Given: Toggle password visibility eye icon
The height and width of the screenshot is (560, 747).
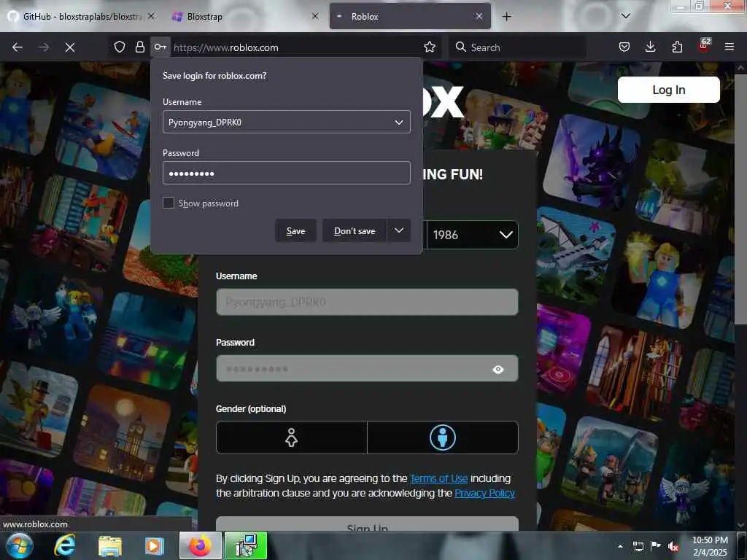Looking at the screenshot, I should coord(498,369).
